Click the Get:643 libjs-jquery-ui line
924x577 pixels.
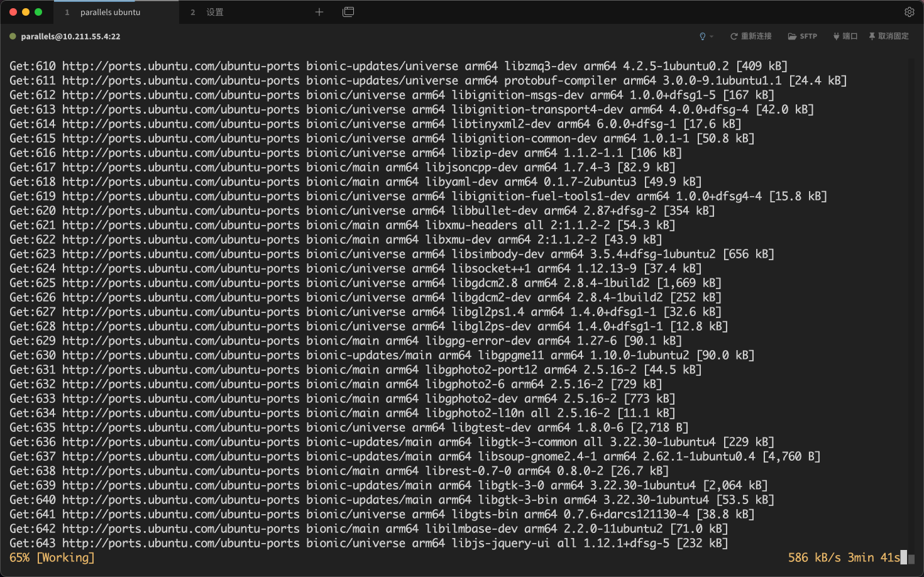[369, 543]
